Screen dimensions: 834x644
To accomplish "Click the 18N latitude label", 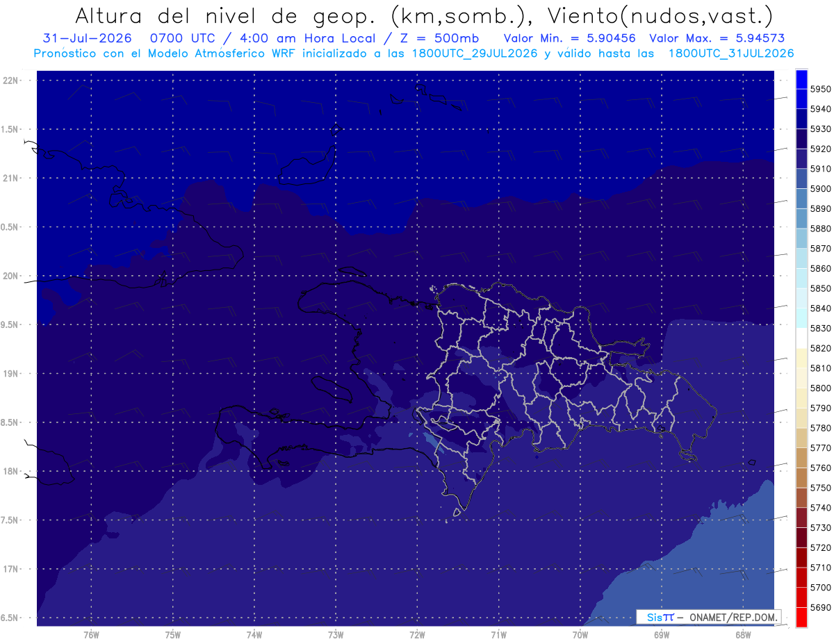I will [10, 471].
